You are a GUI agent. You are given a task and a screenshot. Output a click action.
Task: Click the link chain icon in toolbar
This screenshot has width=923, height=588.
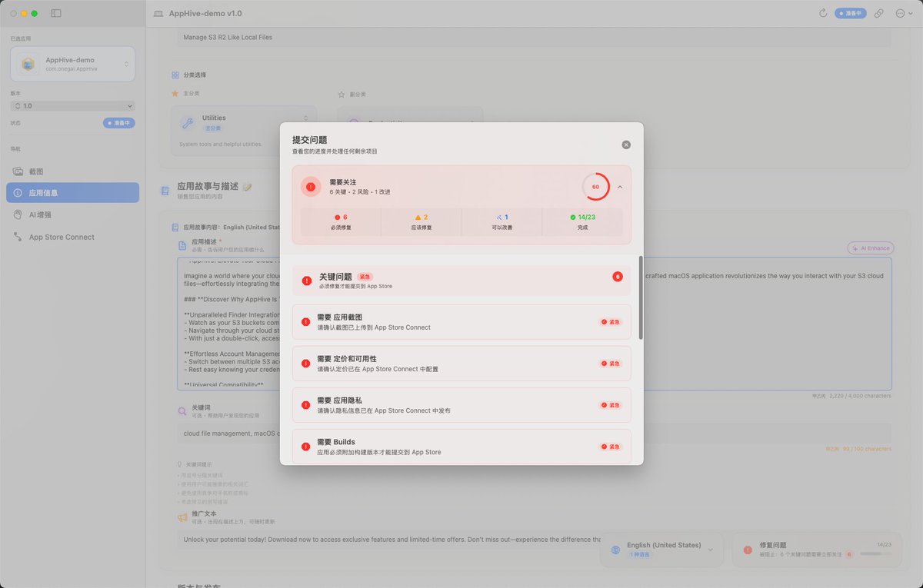[x=879, y=13]
